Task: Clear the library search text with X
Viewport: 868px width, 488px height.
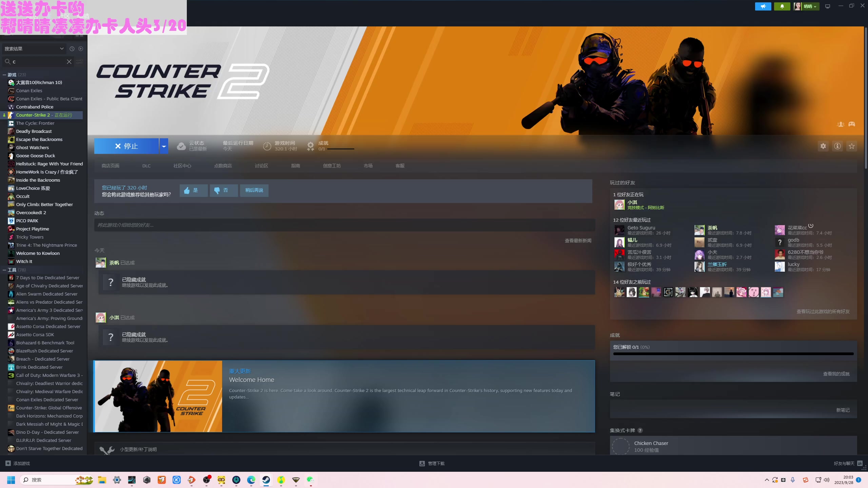Action: (x=69, y=62)
